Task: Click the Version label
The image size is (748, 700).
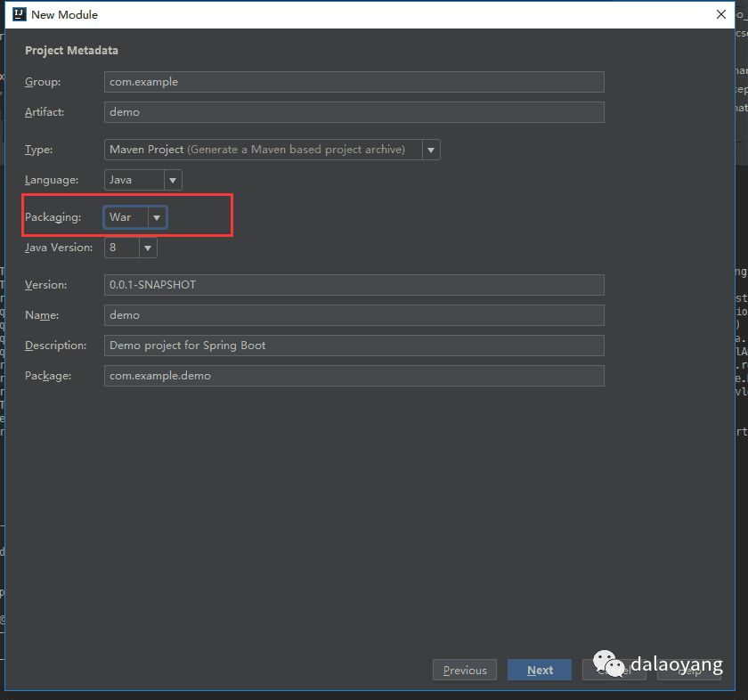Action: coord(45,285)
